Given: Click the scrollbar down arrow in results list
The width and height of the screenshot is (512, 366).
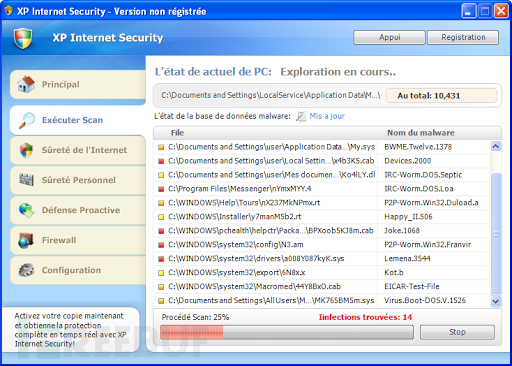Looking at the screenshot, I should click(496, 301).
